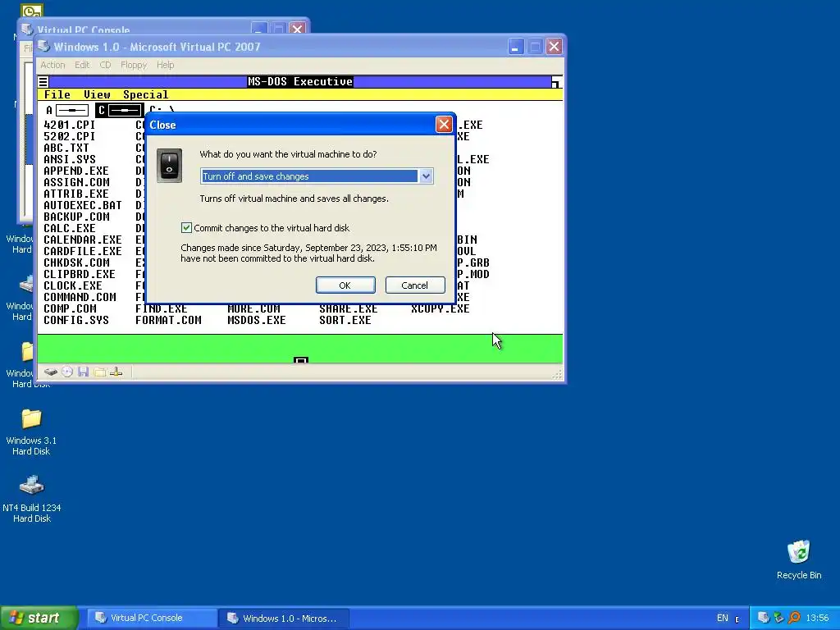Click Virtual PC tray icon
The height and width of the screenshot is (630, 840).
(764, 618)
